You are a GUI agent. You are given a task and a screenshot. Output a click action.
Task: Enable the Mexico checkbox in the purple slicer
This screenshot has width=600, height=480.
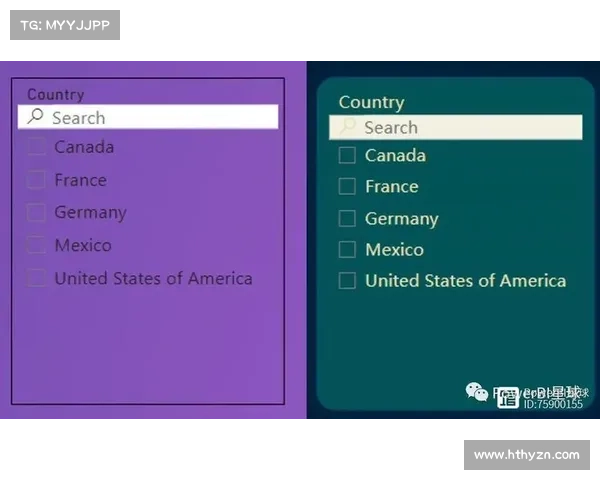coord(36,245)
